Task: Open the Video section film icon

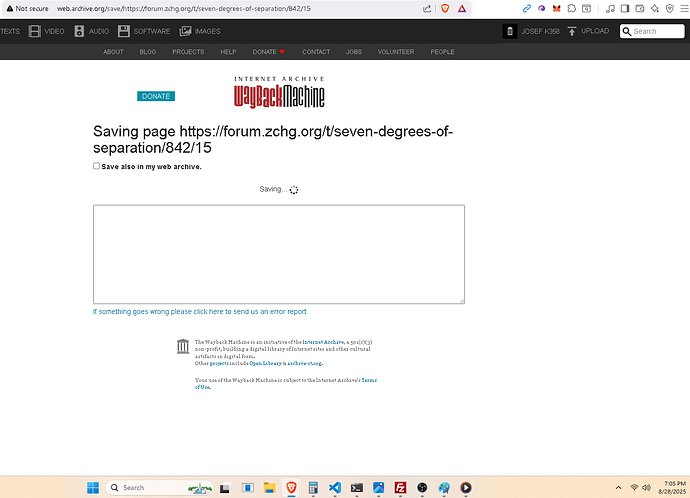Action: (x=34, y=31)
